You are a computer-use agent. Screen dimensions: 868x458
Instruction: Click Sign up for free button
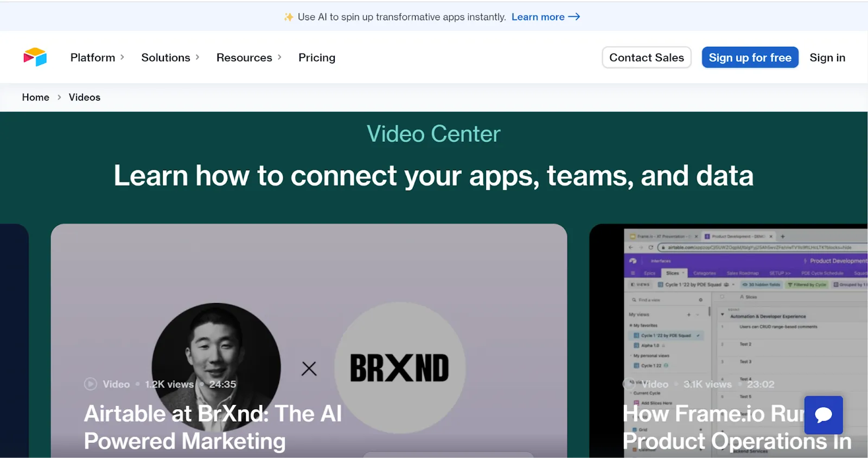tap(750, 58)
